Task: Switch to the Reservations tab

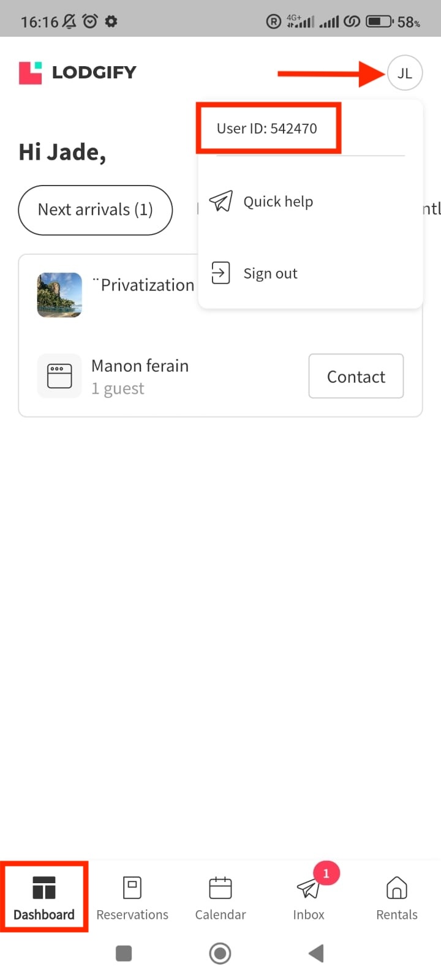Action: click(132, 897)
